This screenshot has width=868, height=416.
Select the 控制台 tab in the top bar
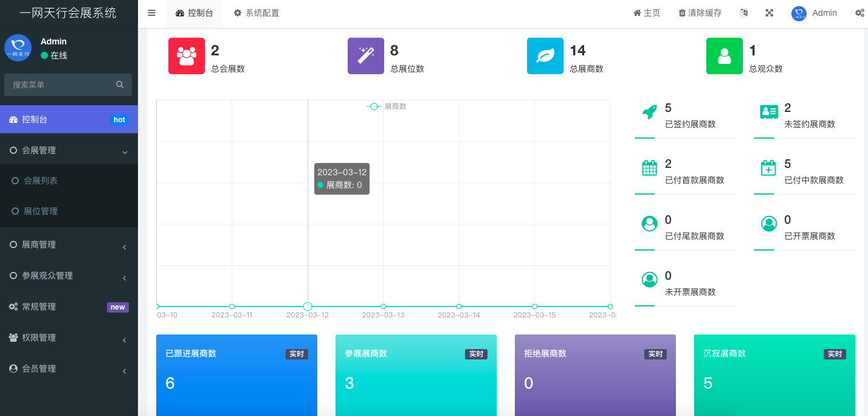click(194, 12)
